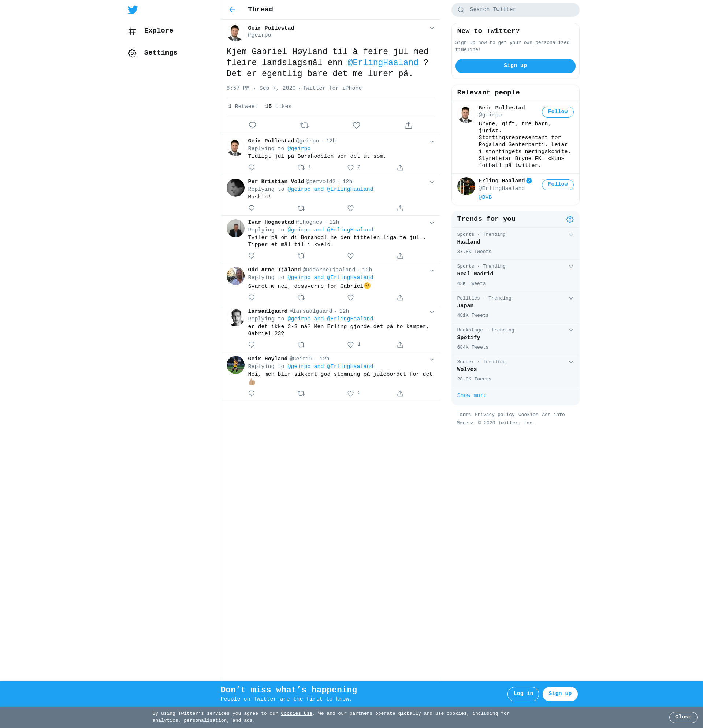Retweet larsaalgaard's reply

[301, 345]
